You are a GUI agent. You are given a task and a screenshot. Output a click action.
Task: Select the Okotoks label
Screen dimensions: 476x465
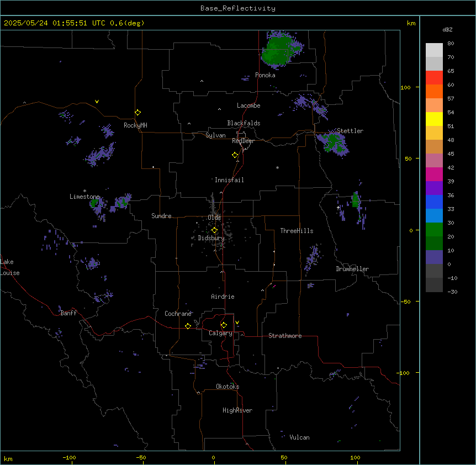coord(228,387)
